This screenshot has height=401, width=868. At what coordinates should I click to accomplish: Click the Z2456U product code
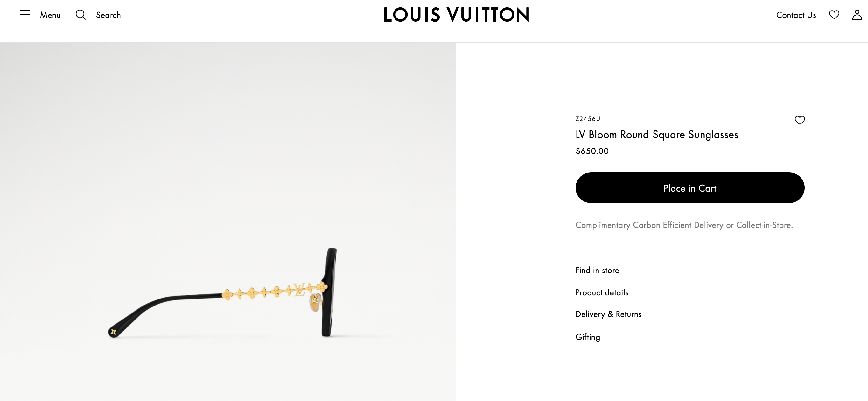pos(588,119)
